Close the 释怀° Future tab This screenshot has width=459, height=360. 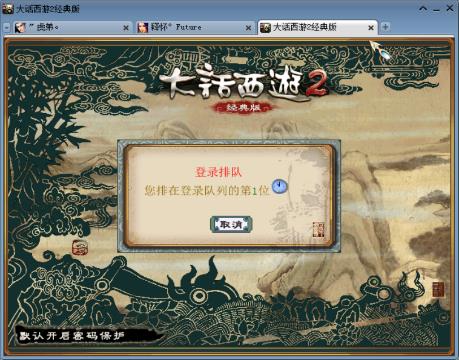(x=248, y=28)
